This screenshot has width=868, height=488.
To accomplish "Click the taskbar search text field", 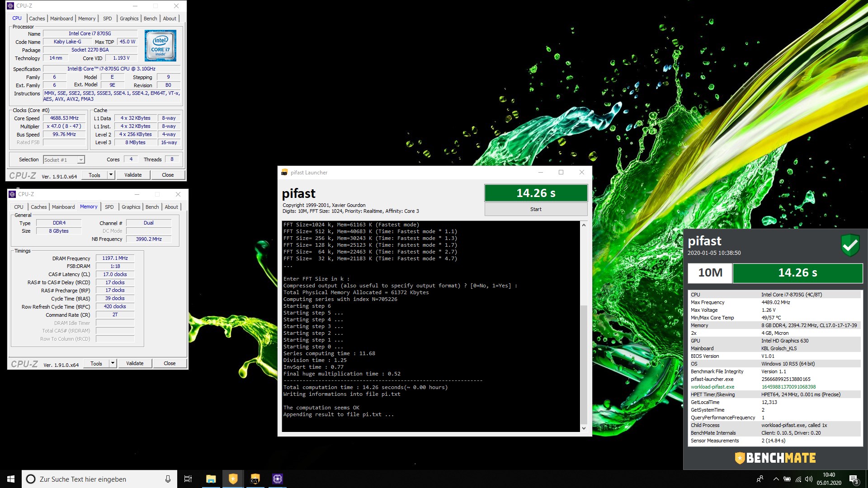I will 99,479.
